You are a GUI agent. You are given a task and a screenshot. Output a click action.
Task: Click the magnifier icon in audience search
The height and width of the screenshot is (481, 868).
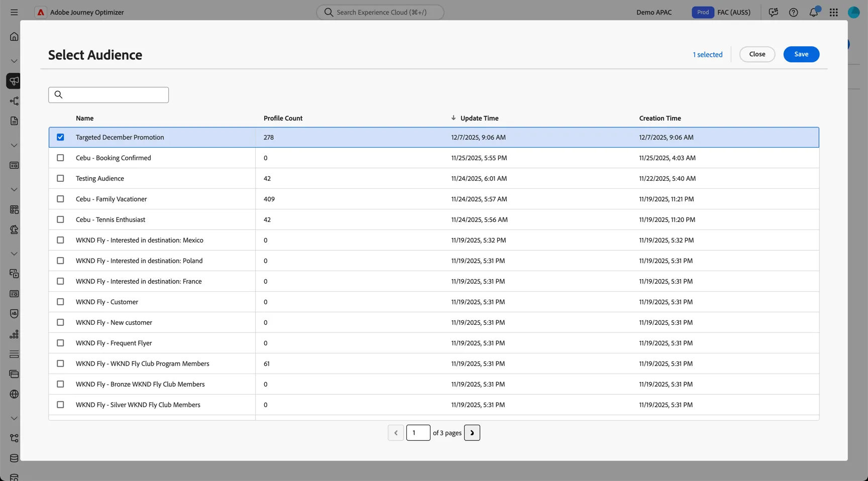pyautogui.click(x=58, y=94)
